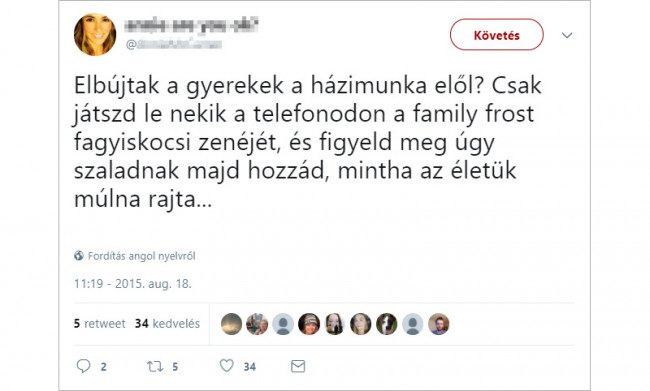The image size is (650, 391).
Task: Like the tweet with the heart icon
Action: pos(227,366)
